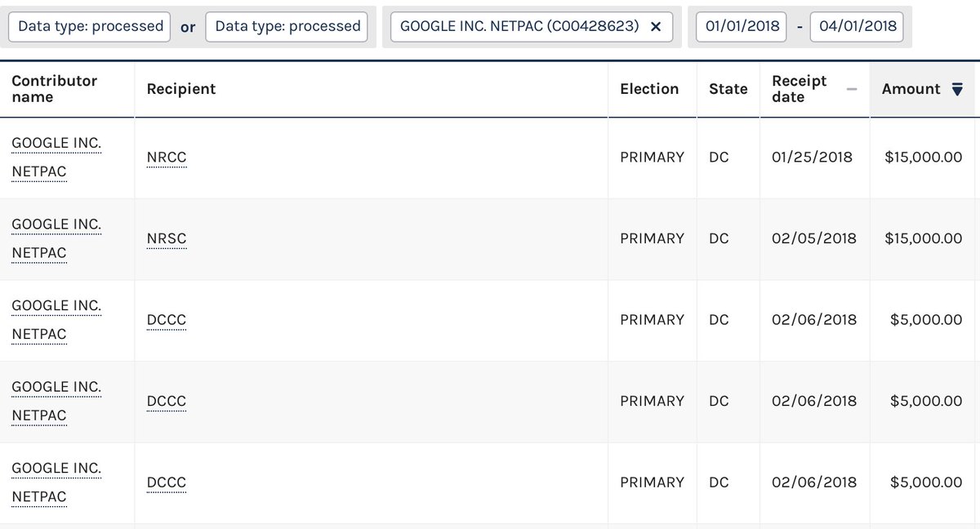The height and width of the screenshot is (529, 980).
Task: Open the first DCCC recipient link
Action: point(167,320)
